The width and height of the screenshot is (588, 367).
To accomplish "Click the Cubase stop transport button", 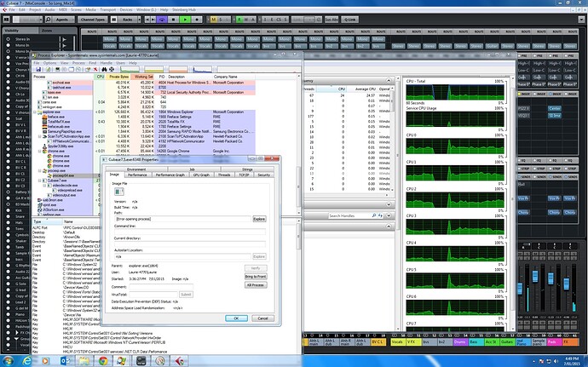I will tap(173, 20).
